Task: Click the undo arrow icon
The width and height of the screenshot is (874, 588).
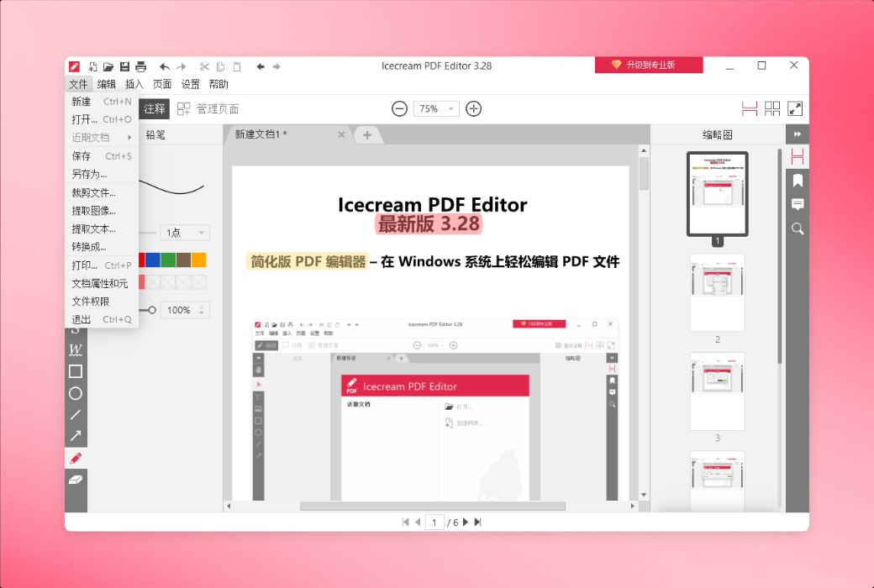Action: pyautogui.click(x=165, y=66)
